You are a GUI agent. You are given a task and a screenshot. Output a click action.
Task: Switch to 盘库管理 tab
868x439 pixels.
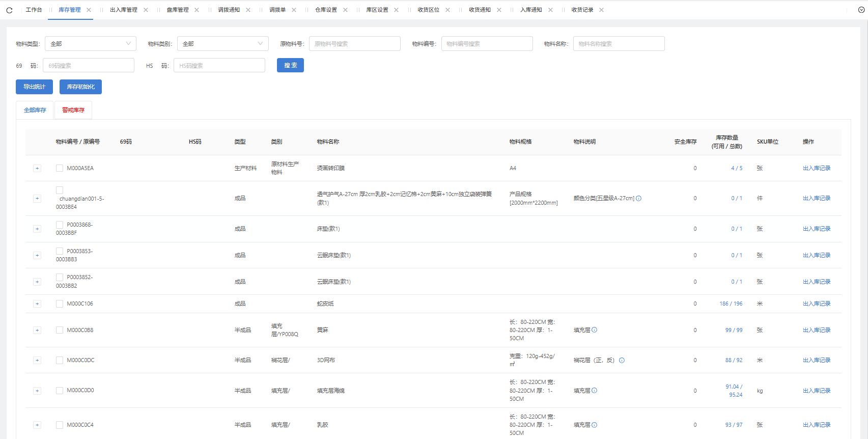(x=178, y=10)
